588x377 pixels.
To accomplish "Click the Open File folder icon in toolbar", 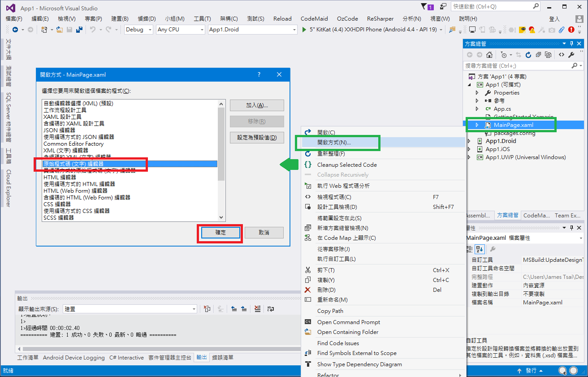I will tap(61, 30).
